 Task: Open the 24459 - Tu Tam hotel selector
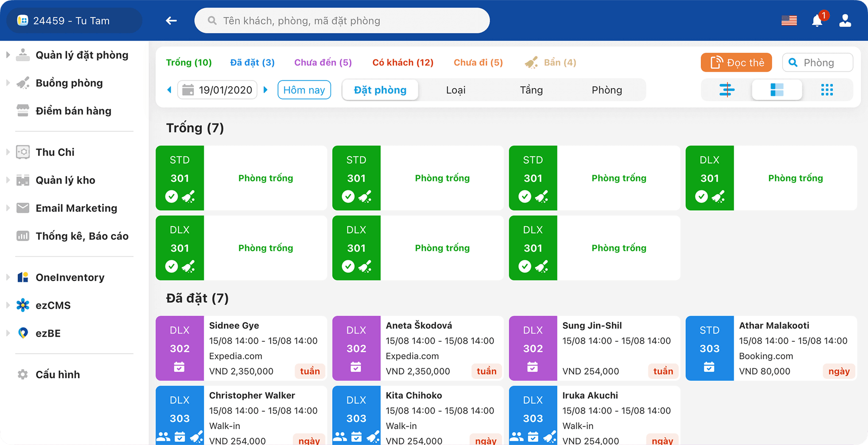75,20
